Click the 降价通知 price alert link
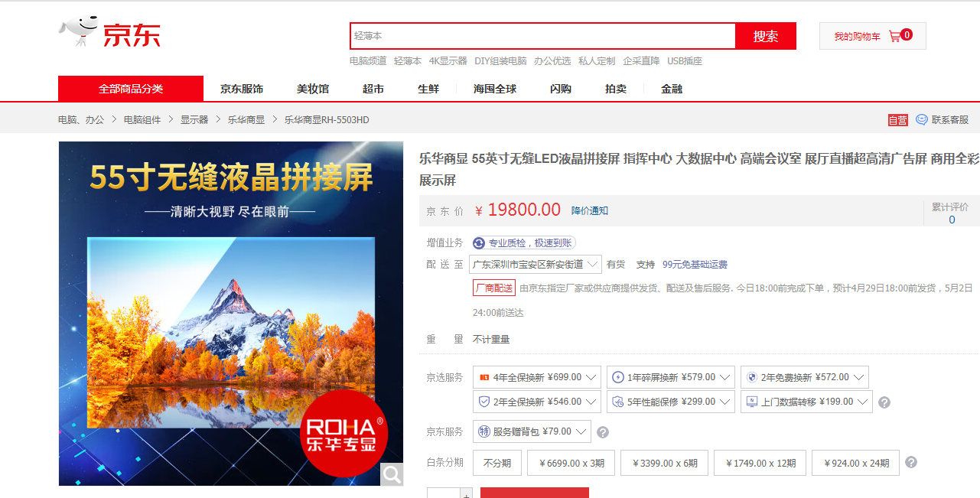 pyautogui.click(x=590, y=210)
